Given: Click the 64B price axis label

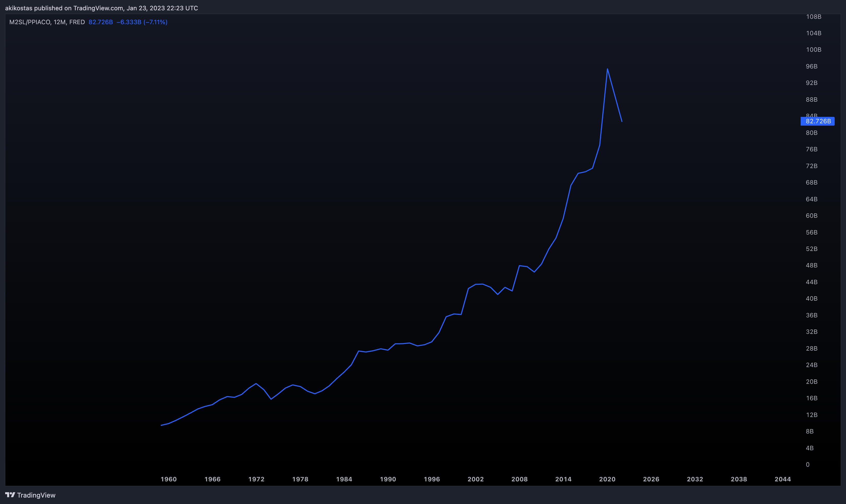Looking at the screenshot, I should [x=811, y=199].
